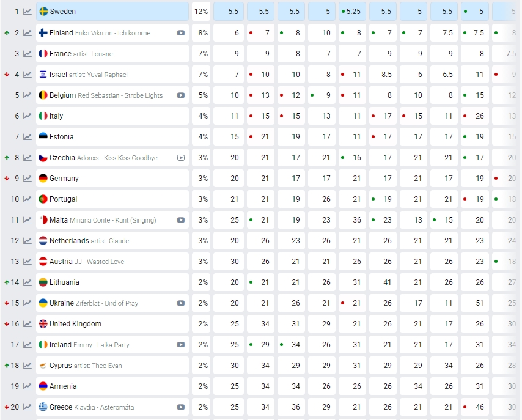Open the Netherlands entry link
The height and width of the screenshot is (420, 522).
[x=69, y=241]
